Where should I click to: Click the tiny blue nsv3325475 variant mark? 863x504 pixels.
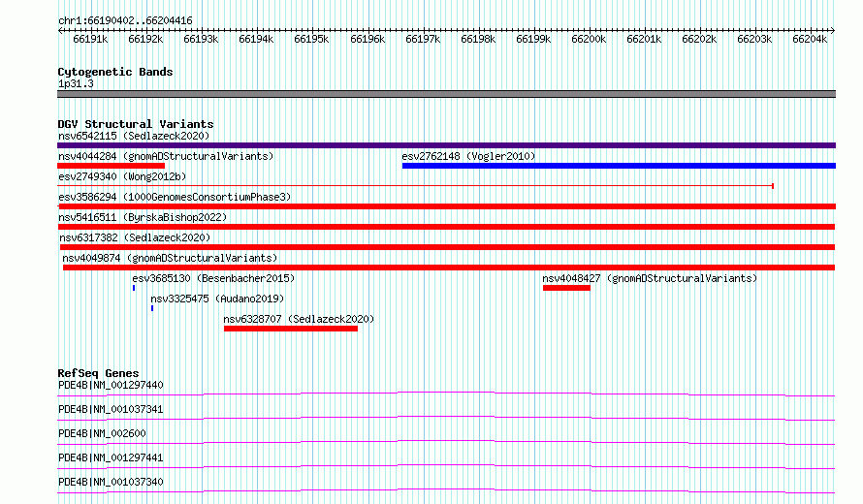click(152, 308)
